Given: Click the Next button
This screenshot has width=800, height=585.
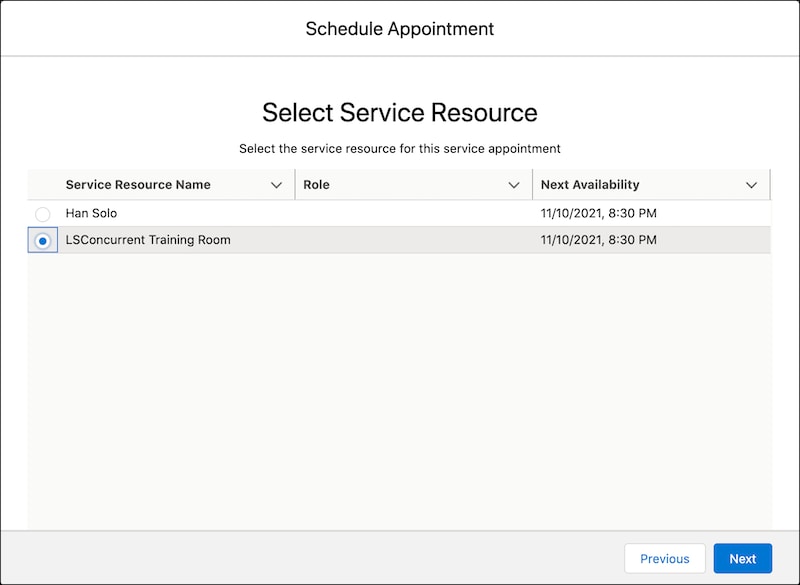Looking at the screenshot, I should (x=743, y=558).
